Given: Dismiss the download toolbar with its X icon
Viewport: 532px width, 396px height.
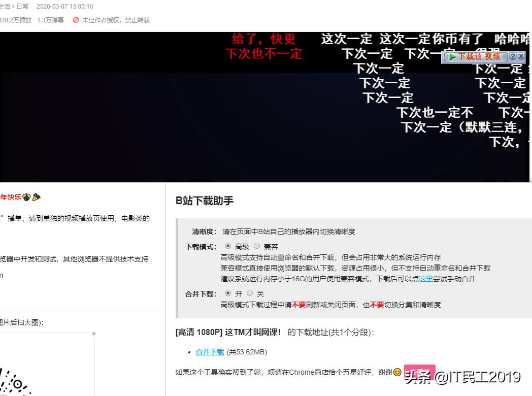Looking at the screenshot, I should coord(521,56).
